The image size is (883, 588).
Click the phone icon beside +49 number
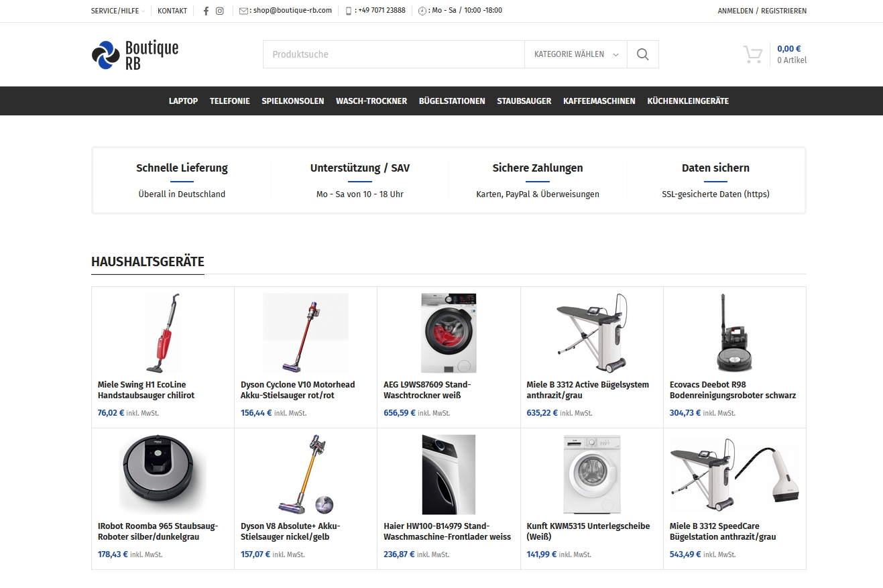pos(349,11)
